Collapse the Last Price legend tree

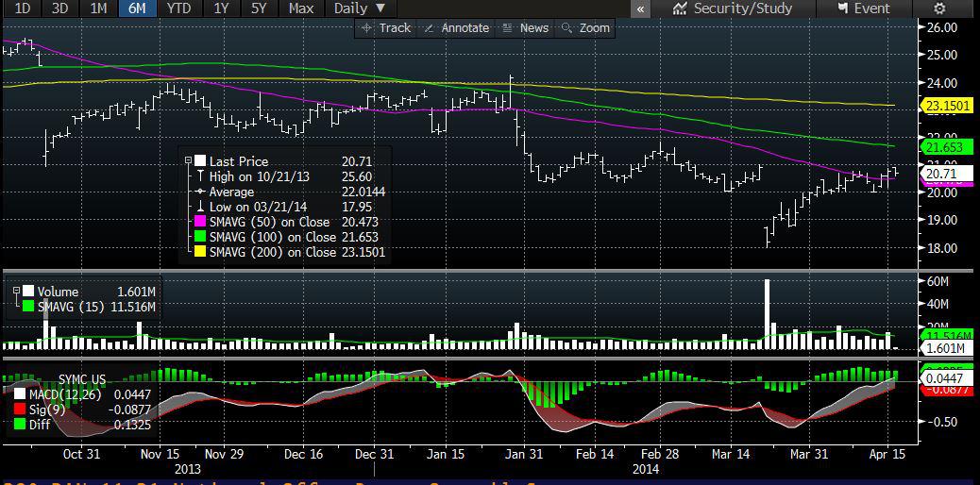coord(188,162)
